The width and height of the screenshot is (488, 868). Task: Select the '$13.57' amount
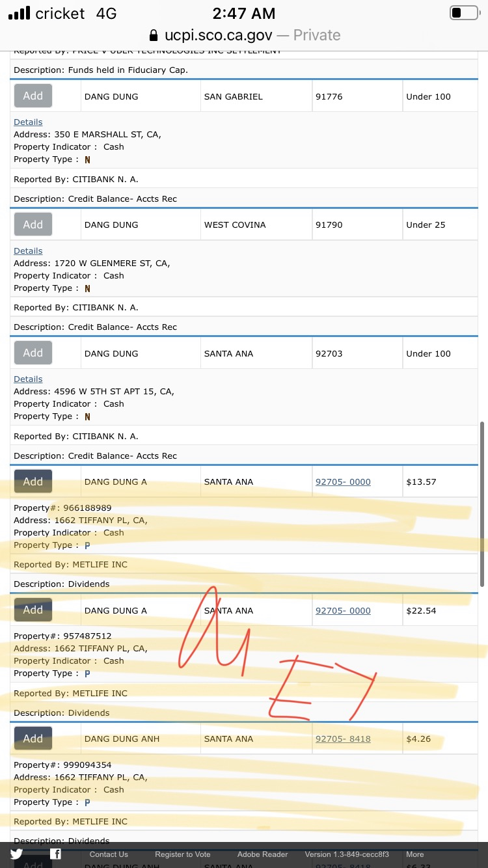tap(421, 481)
